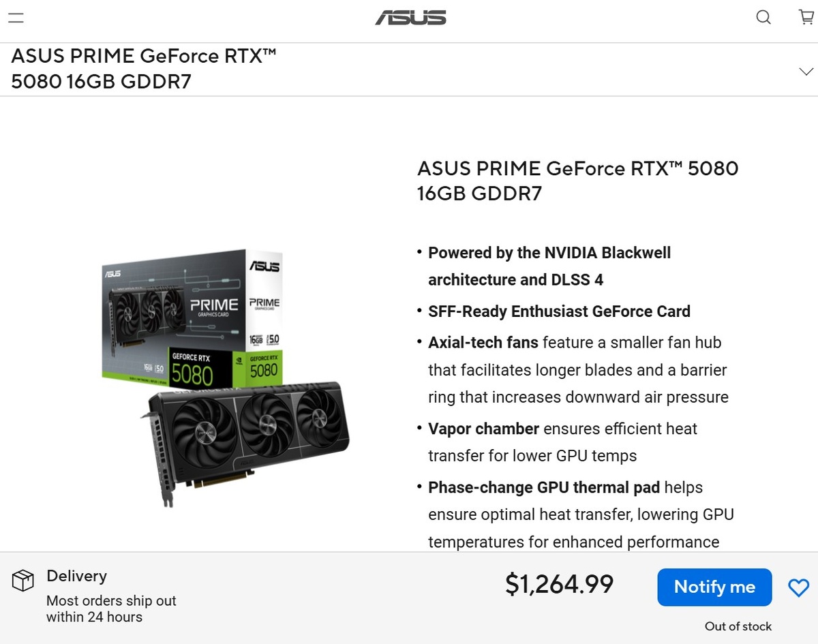
Task: View the shopping cart
Action: (x=806, y=18)
